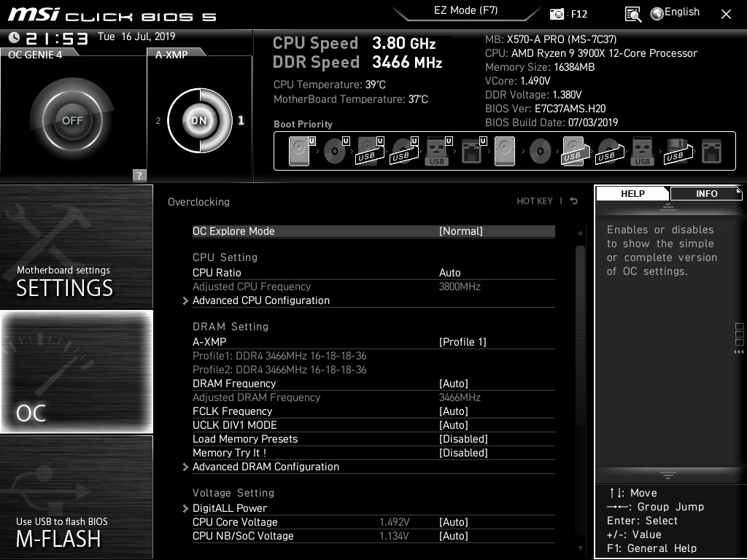Select the UEFI USB hard disk boot icon
The width and height of the screenshot is (747, 560).
370,151
